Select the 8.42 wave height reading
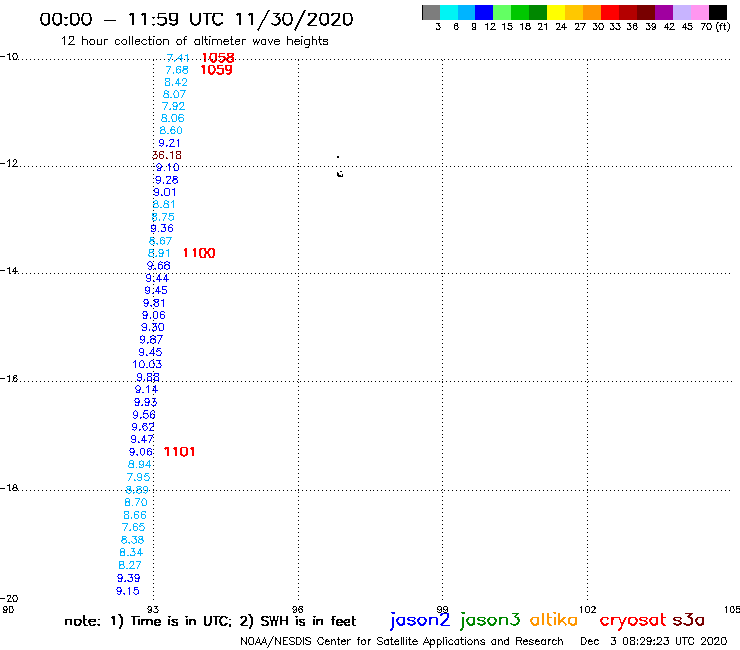Viewport: 740px width, 650px height. 176,82
